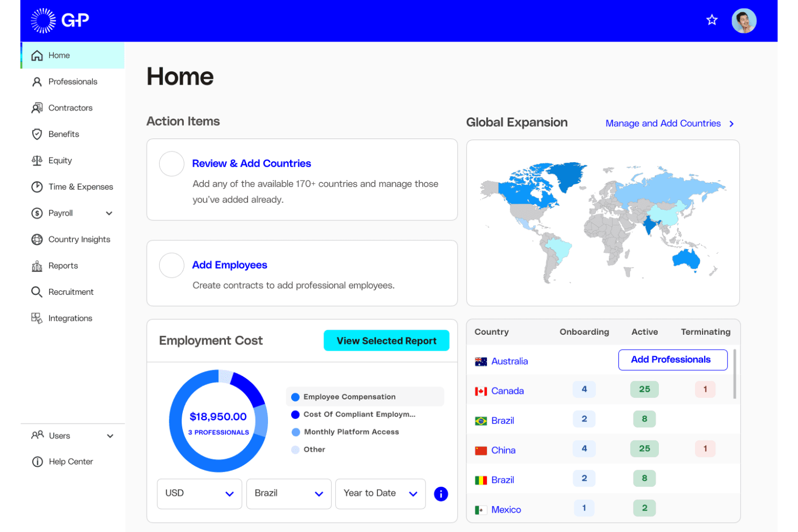Go to Professionals in the sidebar
Image resolution: width=798 pixels, height=532 pixels.
pos(73,82)
